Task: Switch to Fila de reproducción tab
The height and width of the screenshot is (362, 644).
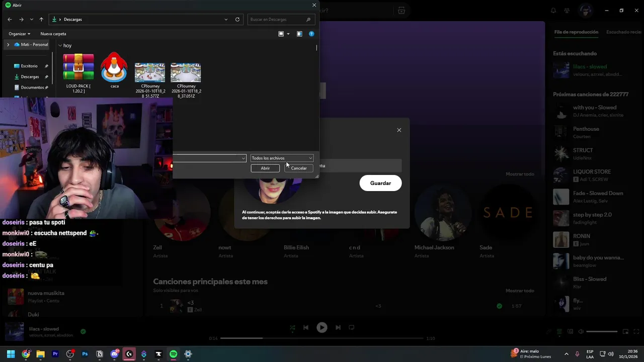Action: coord(576,32)
